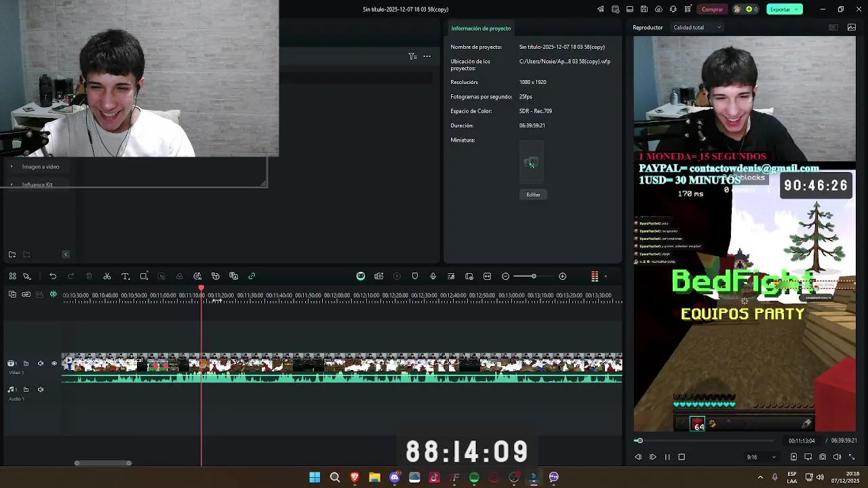Mute the Video 1 track speaker
868x488 pixels.
(40, 364)
